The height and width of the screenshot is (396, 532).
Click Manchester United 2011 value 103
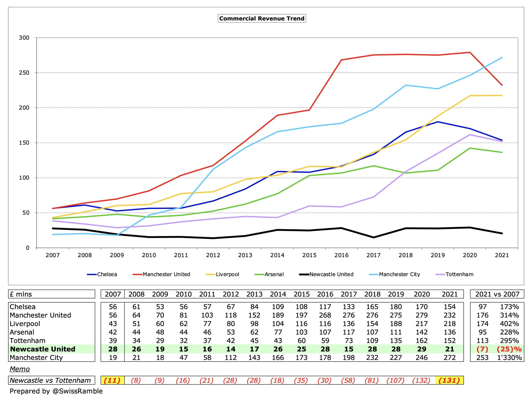click(207, 315)
